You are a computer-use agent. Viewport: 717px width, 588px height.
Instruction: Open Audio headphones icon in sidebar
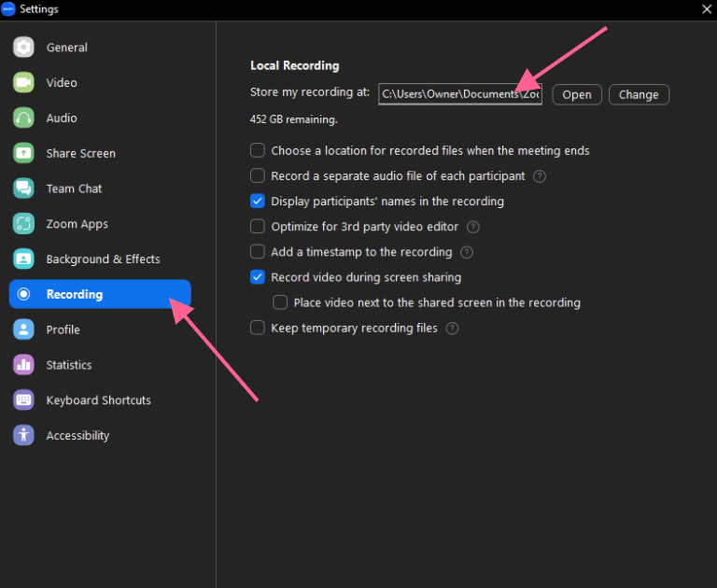23,118
